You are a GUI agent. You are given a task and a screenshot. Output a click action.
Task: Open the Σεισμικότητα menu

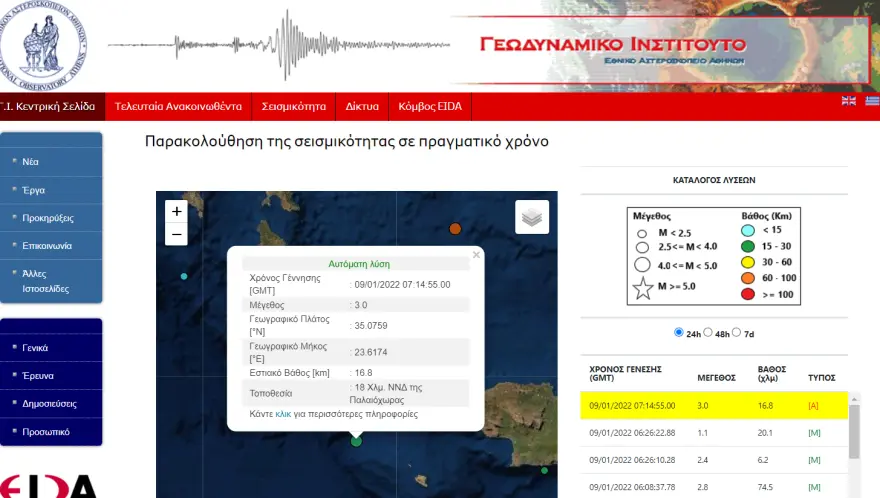294,106
